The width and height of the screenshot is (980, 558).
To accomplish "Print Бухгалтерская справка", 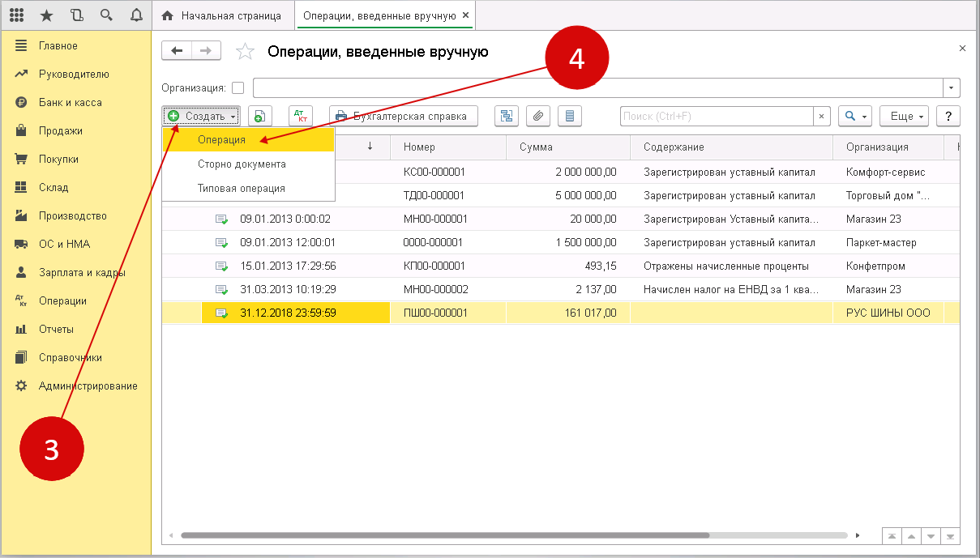I will (403, 116).
